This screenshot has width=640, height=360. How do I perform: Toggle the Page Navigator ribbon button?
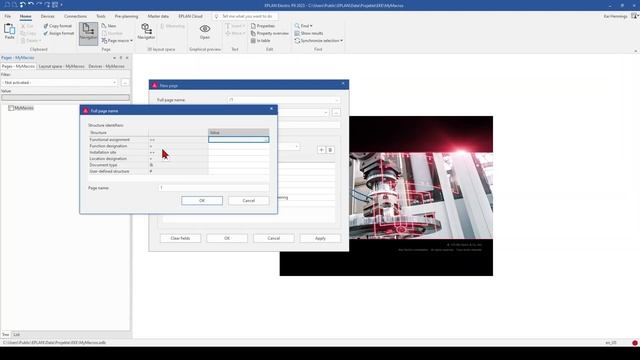coord(88,33)
